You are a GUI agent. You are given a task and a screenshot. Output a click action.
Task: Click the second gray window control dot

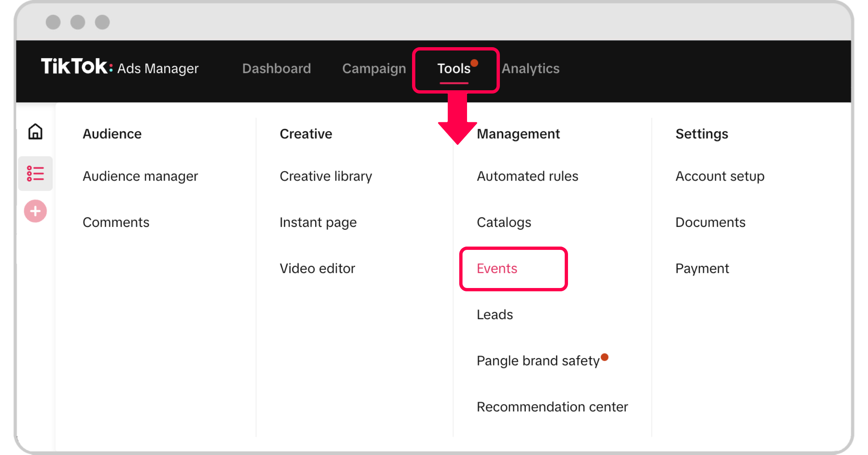pos(78,22)
